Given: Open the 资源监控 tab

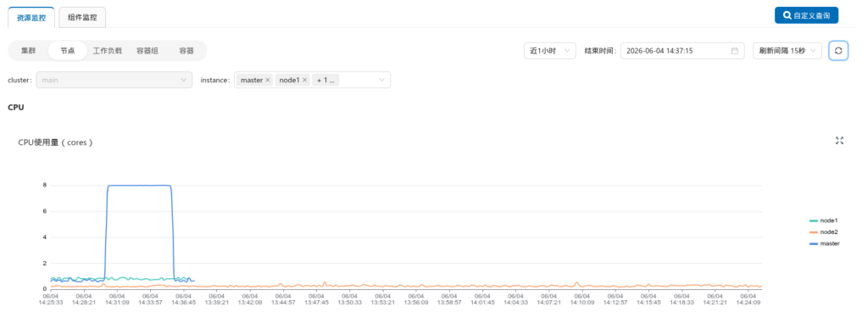Looking at the screenshot, I should pos(31,17).
